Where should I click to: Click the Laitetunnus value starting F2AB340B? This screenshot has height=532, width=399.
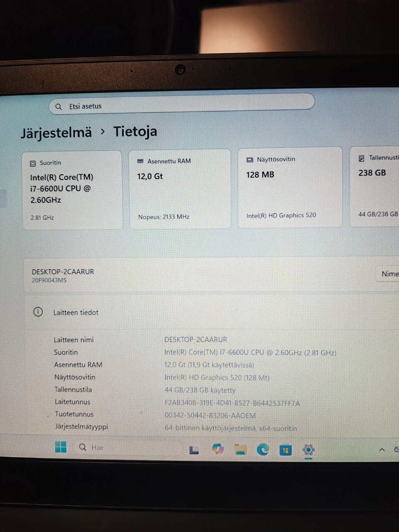(x=232, y=403)
